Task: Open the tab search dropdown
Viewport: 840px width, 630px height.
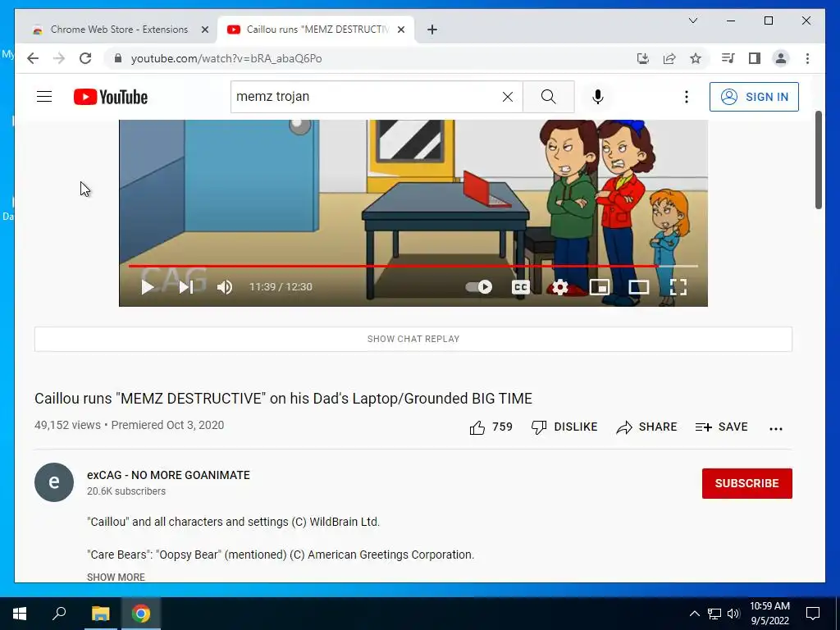Action: click(692, 21)
